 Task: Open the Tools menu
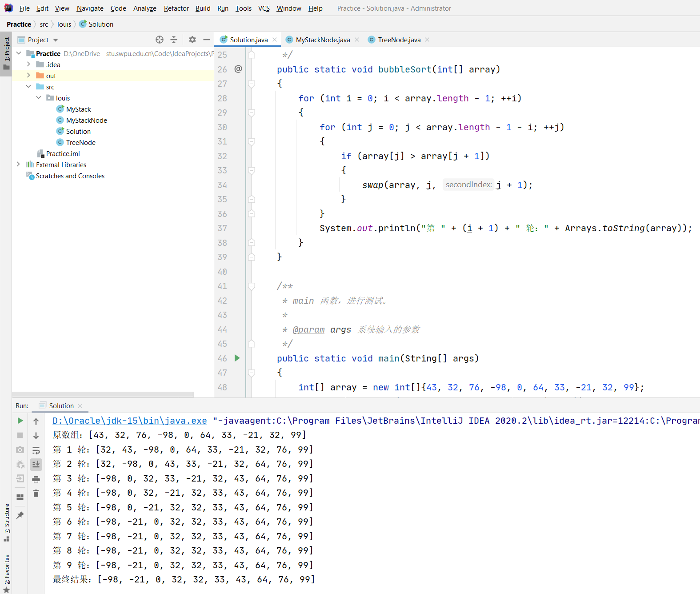[x=243, y=8]
